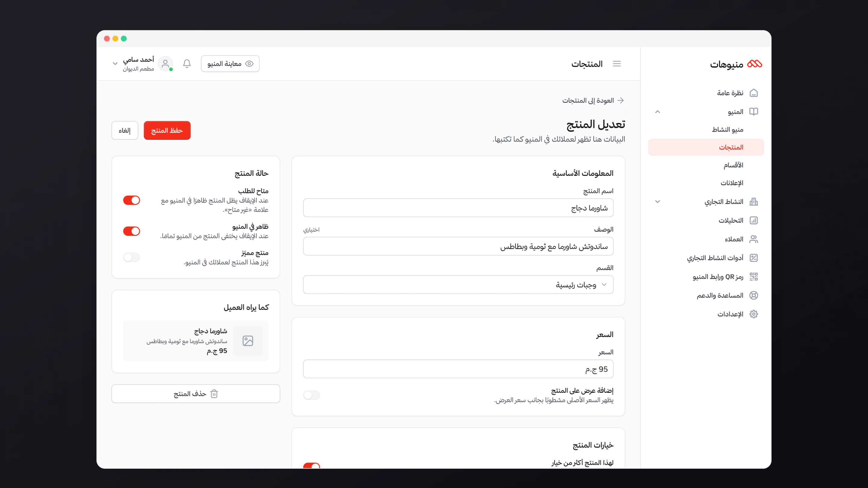The height and width of the screenshot is (488, 868).
Task: Click أدوات النشاط التجاري percent icon
Action: pyautogui.click(x=753, y=258)
